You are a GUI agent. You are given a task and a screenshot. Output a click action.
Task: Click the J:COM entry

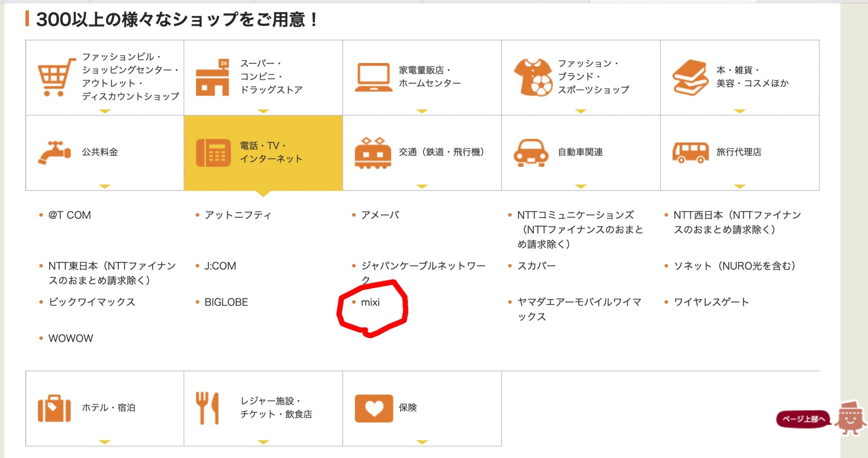tap(220, 266)
